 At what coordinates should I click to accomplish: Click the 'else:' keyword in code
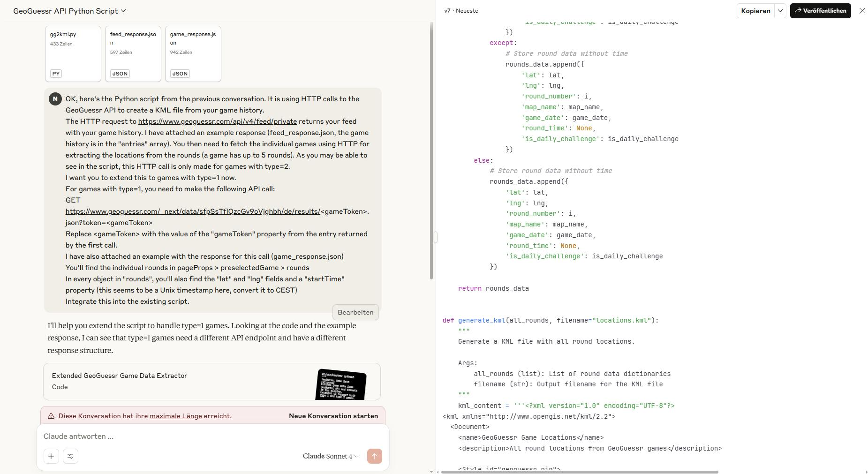(x=483, y=160)
